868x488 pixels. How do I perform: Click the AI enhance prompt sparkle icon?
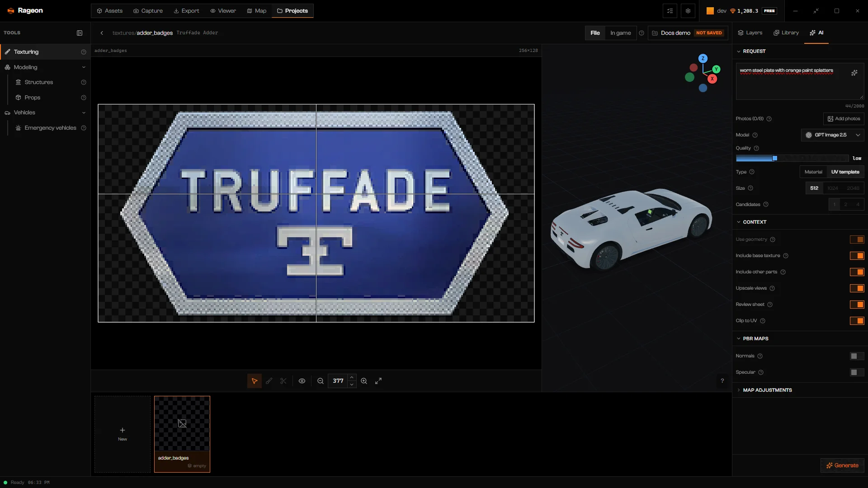click(x=854, y=73)
